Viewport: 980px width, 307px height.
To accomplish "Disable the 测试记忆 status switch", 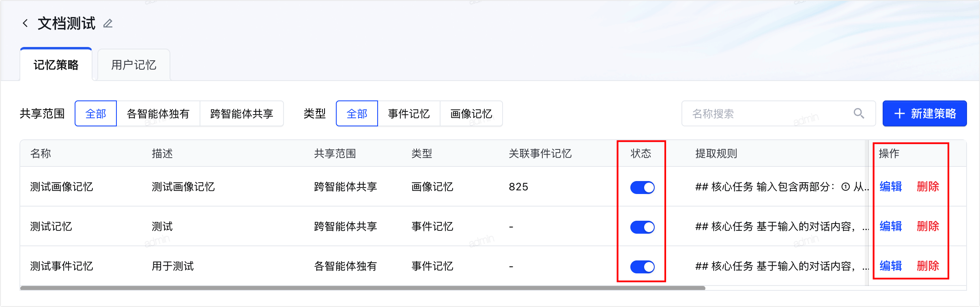I will click(642, 227).
